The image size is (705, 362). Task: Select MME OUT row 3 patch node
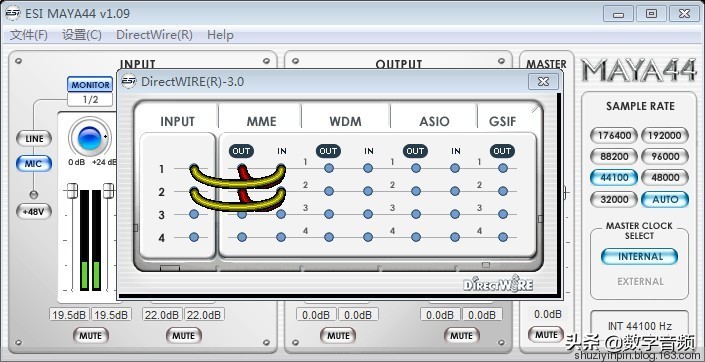click(242, 215)
